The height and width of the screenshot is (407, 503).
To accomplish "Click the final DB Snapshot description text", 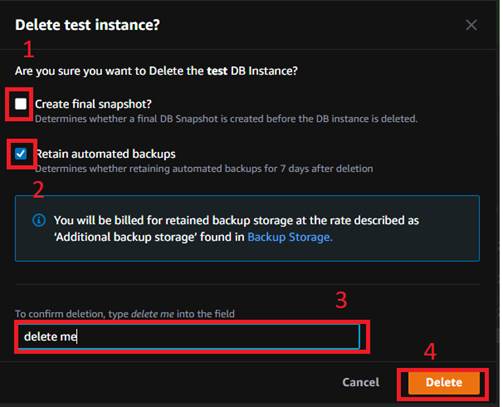I will 226,119.
